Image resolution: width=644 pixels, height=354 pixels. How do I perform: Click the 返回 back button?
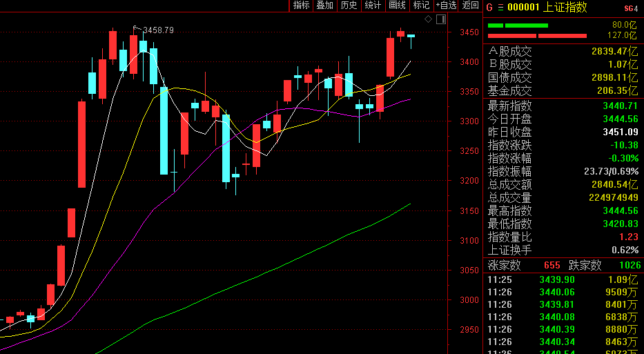point(471,6)
